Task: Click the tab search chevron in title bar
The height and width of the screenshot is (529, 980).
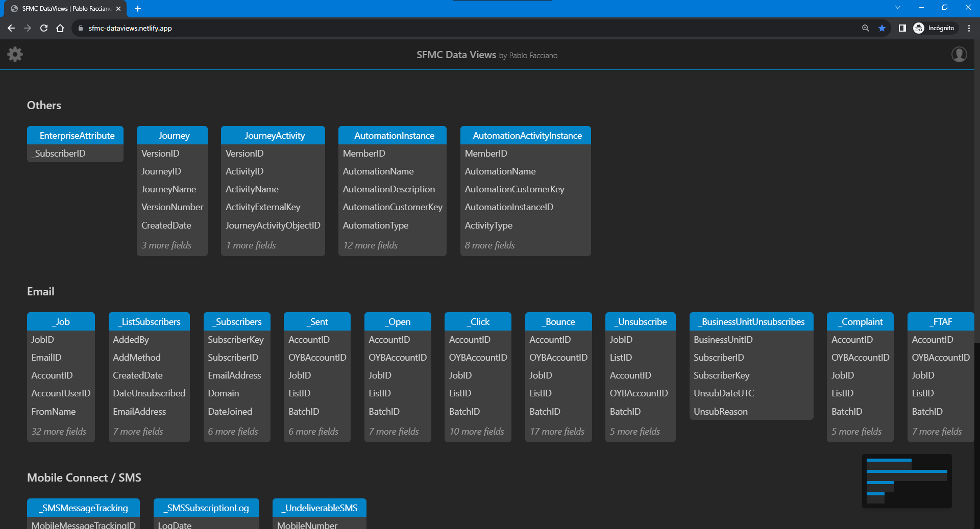Action: click(898, 7)
